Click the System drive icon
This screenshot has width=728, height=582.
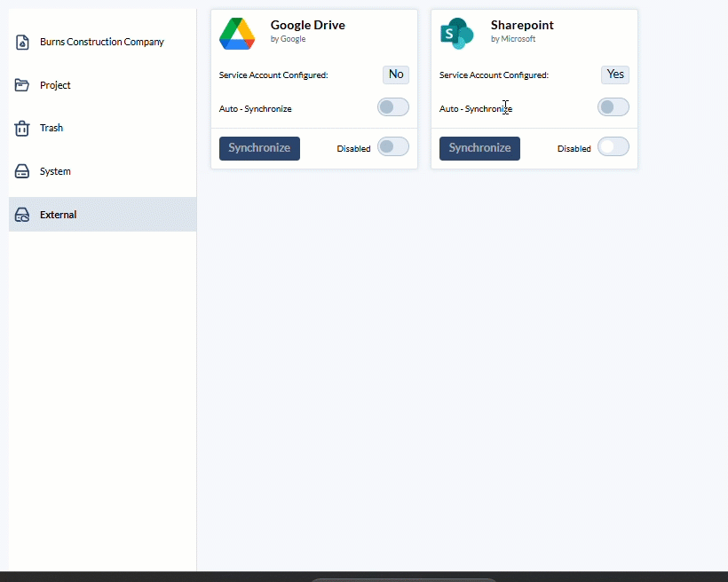22,171
